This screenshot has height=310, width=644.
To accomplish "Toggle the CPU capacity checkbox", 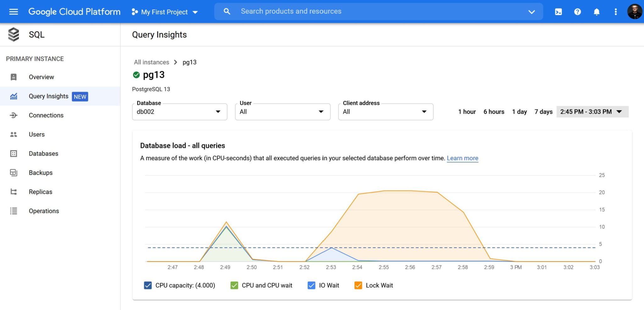I will tap(148, 285).
